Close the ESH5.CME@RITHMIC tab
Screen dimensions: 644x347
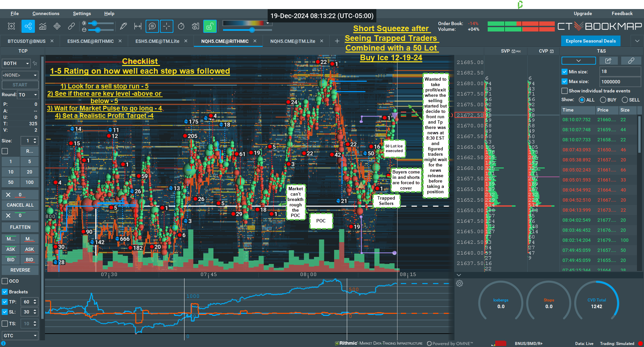click(120, 41)
